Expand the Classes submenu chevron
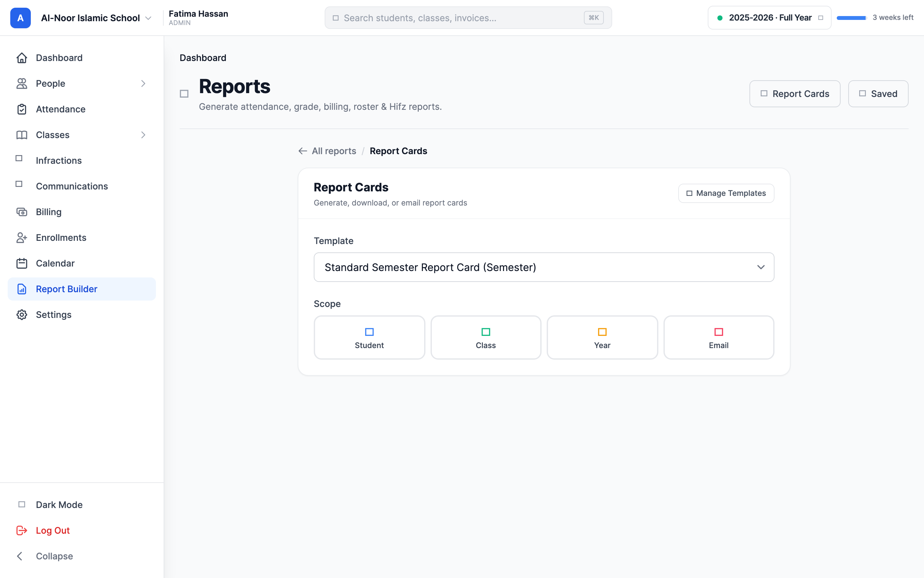This screenshot has width=924, height=578. pyautogui.click(x=143, y=135)
